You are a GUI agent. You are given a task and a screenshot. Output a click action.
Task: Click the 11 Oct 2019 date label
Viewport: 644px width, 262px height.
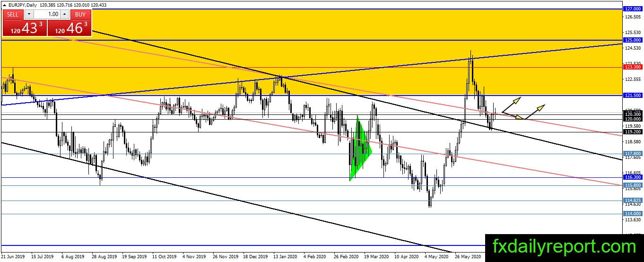[164, 258]
